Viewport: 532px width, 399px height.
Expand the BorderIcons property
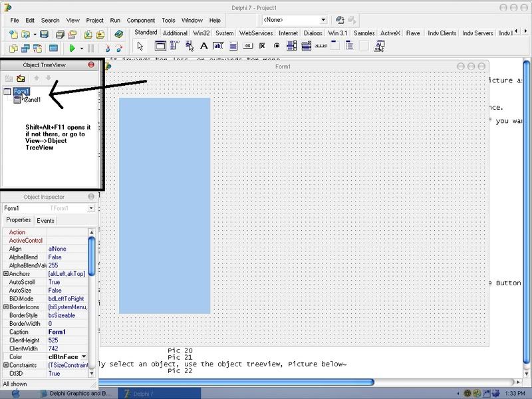(x=6, y=307)
